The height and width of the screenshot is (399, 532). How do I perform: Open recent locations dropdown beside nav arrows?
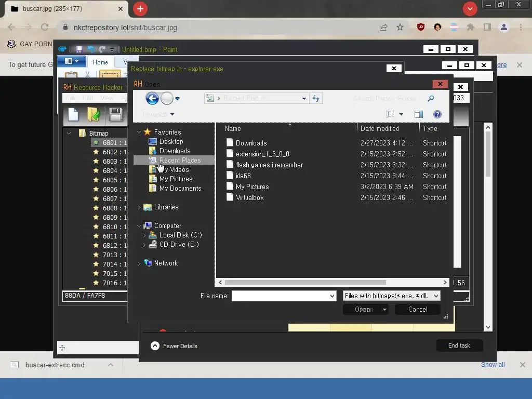(177, 99)
